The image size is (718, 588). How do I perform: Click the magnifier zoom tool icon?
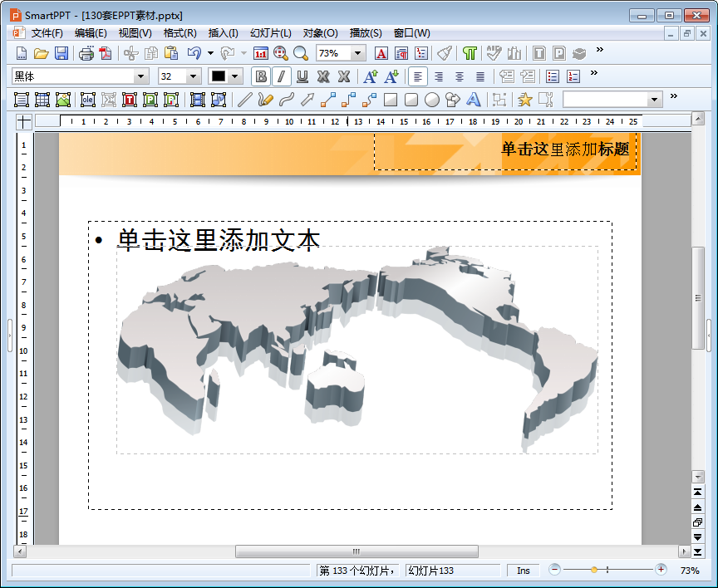point(300,53)
